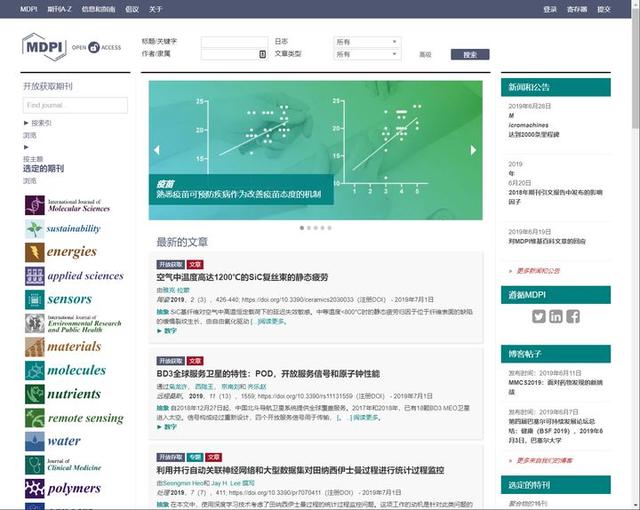Open the MDPI logo home link
Image resolution: width=640 pixels, height=510 pixels.
click(44, 47)
